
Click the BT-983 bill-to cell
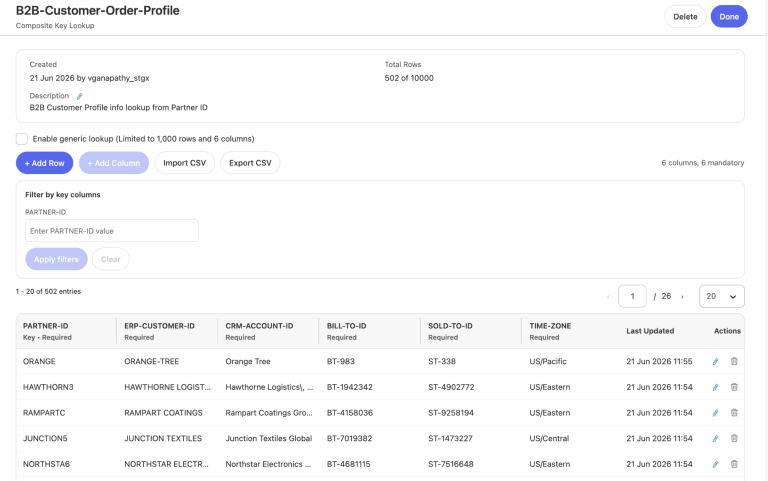point(340,361)
